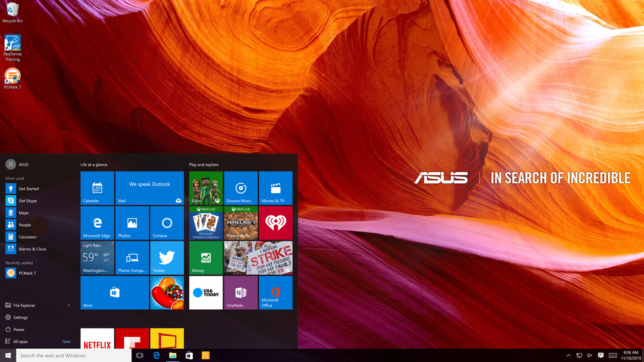
Task: Launch the Minecraft tile
Action: click(241, 223)
